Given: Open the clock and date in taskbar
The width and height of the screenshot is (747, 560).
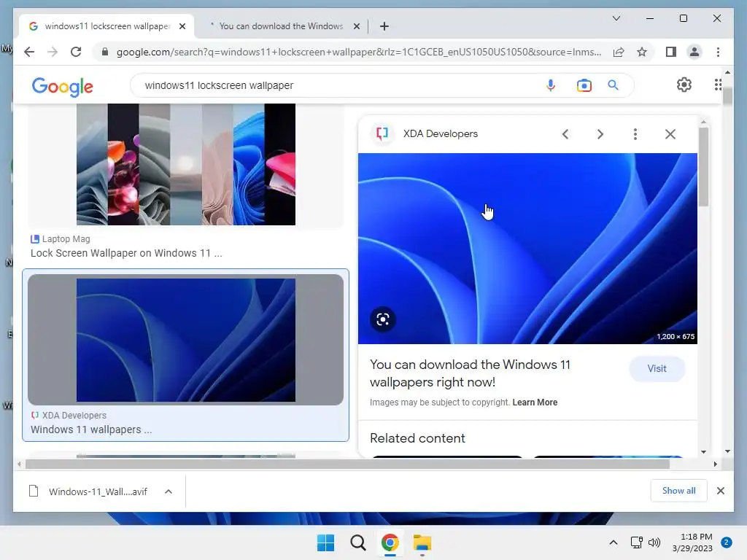Looking at the screenshot, I should point(692,542).
